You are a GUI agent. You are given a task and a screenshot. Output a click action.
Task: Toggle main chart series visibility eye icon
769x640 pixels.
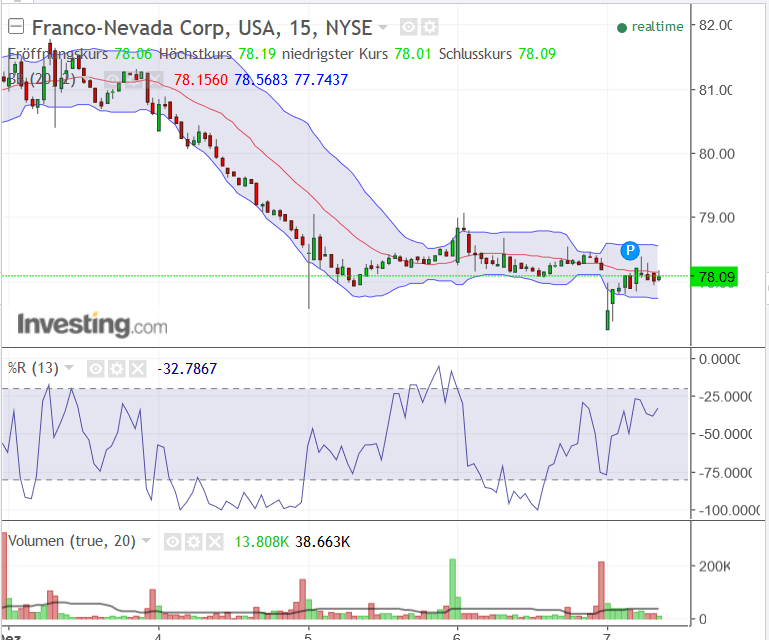pyautogui.click(x=408, y=27)
